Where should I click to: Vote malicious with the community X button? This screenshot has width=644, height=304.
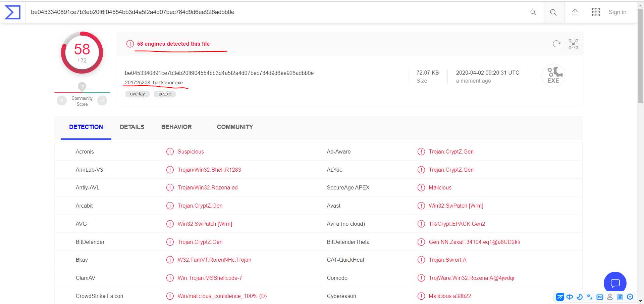(x=62, y=100)
